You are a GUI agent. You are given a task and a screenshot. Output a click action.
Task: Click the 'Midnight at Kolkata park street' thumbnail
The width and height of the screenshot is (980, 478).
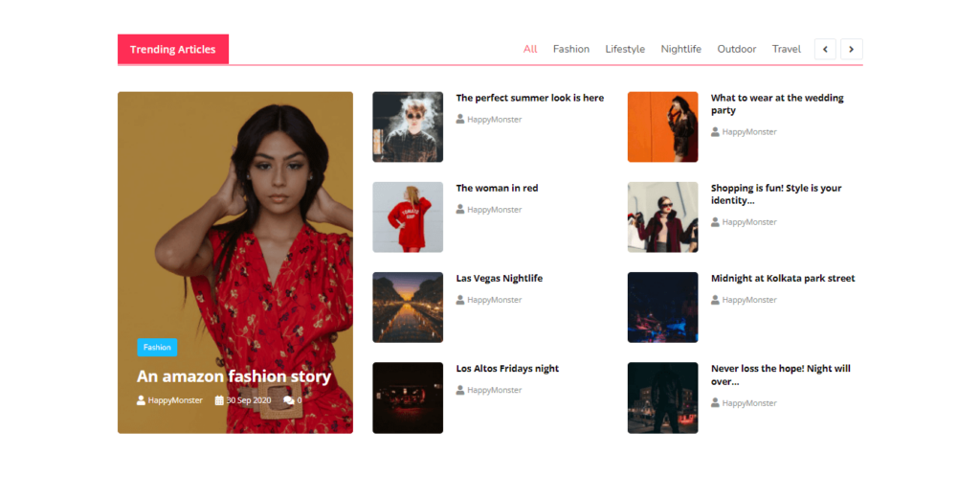(662, 307)
